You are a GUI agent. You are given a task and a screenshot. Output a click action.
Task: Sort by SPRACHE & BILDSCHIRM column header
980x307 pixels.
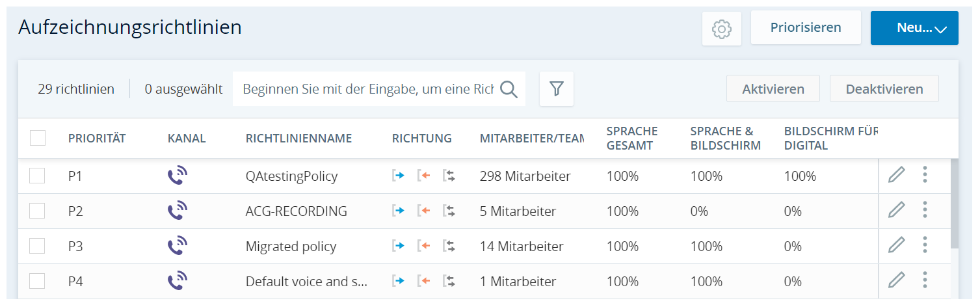pyautogui.click(x=726, y=138)
